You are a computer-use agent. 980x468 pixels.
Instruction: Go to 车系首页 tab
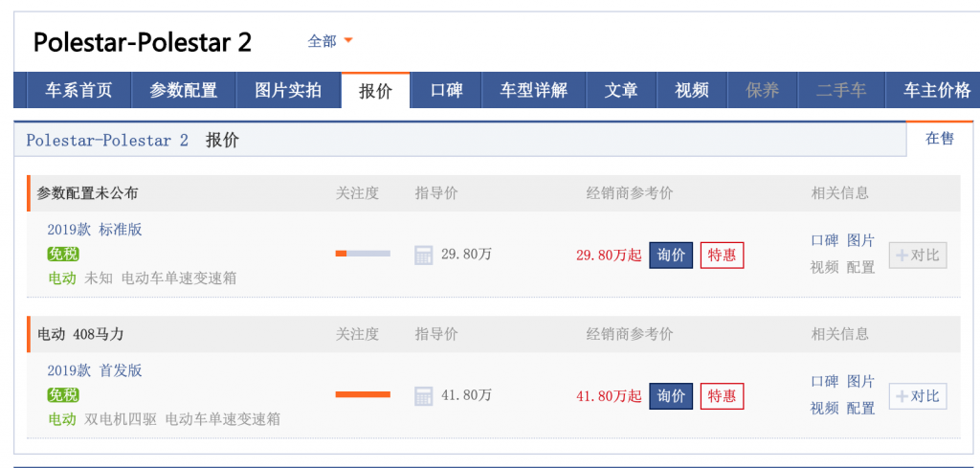point(78,91)
